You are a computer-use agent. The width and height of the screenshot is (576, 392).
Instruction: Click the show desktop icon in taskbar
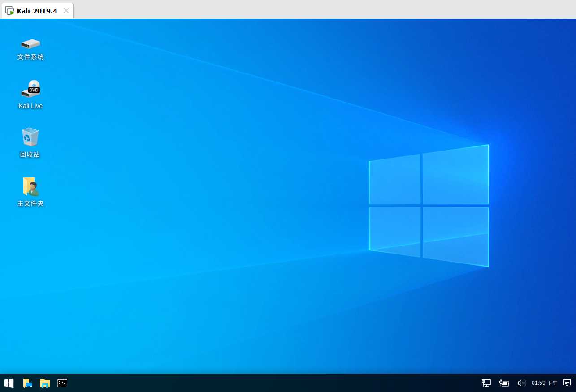pyautogui.click(x=27, y=383)
